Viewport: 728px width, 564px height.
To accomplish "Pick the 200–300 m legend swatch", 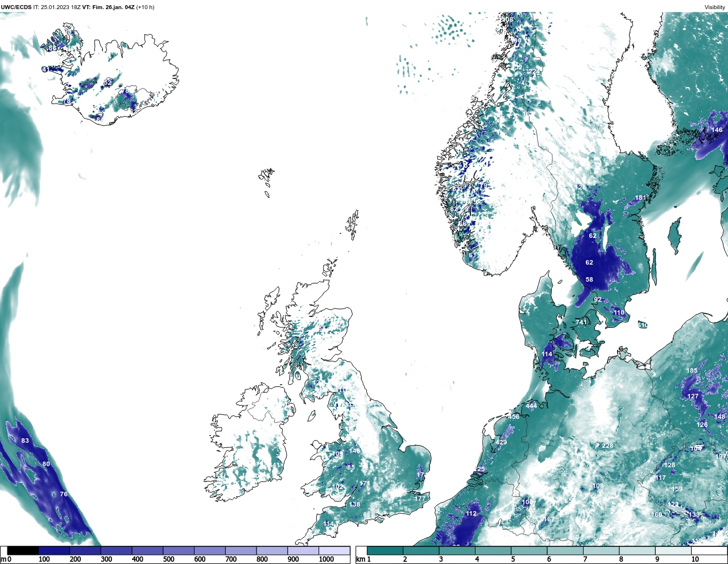I will tap(85, 551).
